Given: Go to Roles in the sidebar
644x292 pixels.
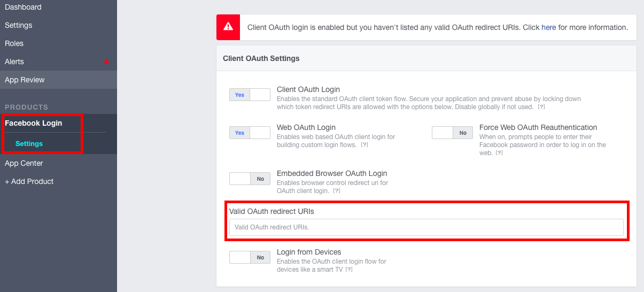Looking at the screenshot, I should click(14, 43).
